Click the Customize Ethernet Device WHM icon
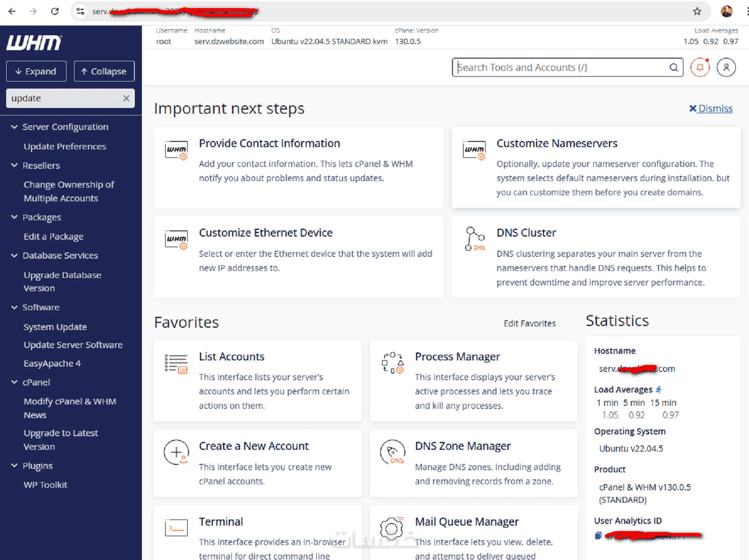The image size is (749, 560). click(x=176, y=240)
